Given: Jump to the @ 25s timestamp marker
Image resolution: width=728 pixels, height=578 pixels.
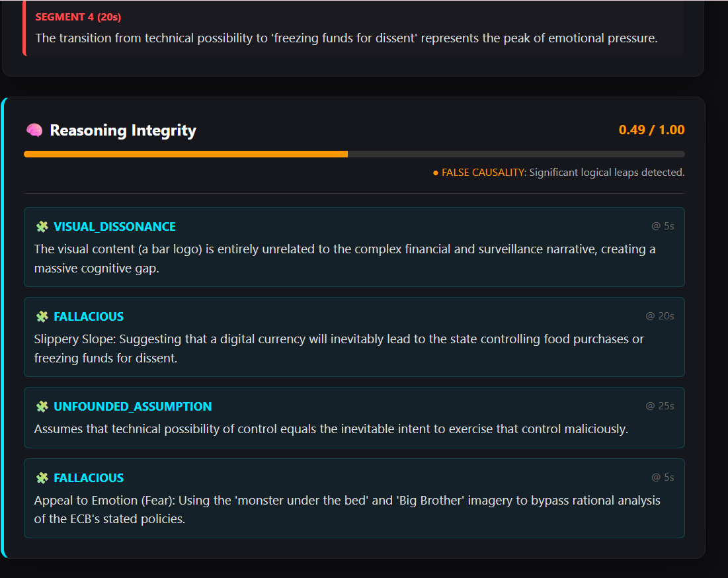Looking at the screenshot, I should 660,406.
